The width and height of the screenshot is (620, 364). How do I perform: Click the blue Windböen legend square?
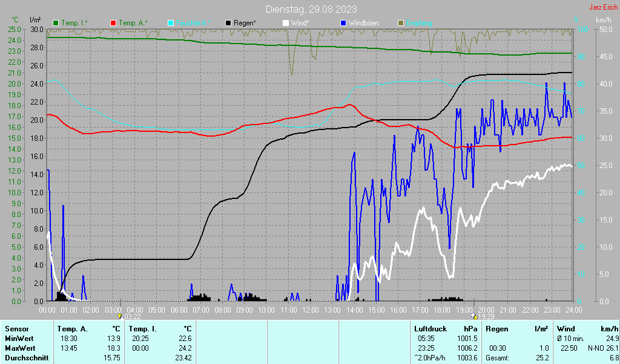tap(344, 24)
